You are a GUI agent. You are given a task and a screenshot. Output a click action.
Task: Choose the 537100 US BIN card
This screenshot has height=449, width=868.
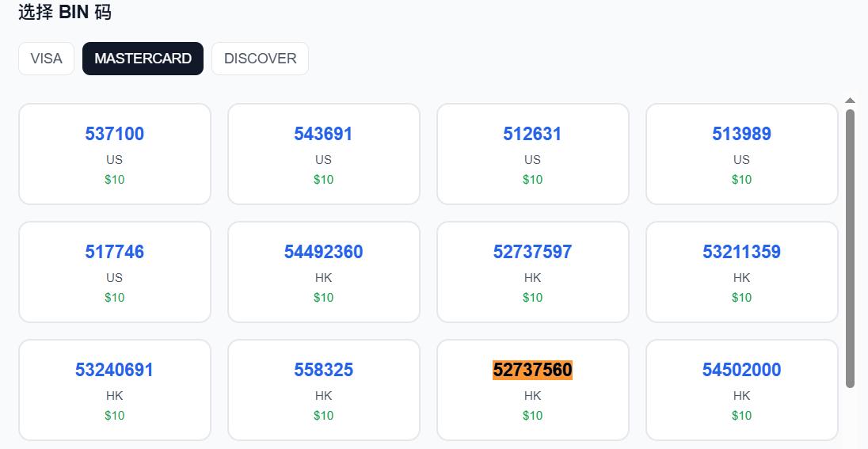coord(115,154)
